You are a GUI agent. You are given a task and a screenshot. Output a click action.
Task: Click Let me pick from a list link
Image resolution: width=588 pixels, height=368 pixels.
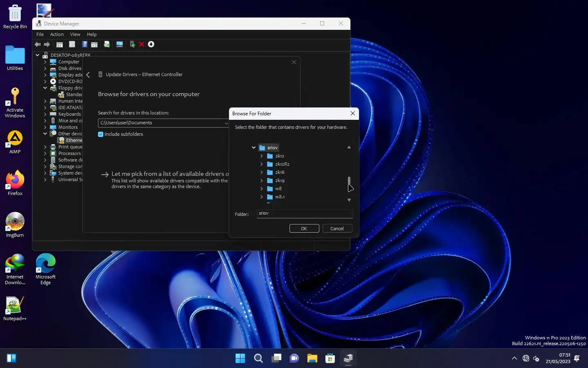[x=170, y=174]
